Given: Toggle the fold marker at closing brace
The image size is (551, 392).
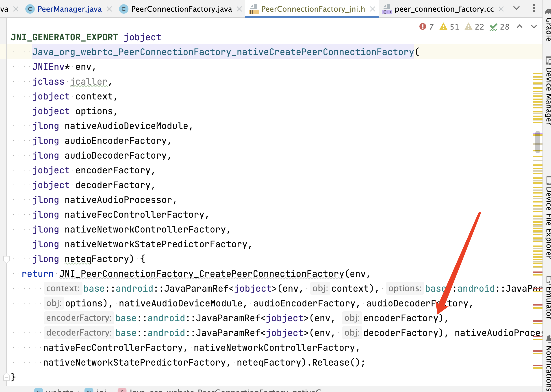Looking at the screenshot, I should 7,377.
